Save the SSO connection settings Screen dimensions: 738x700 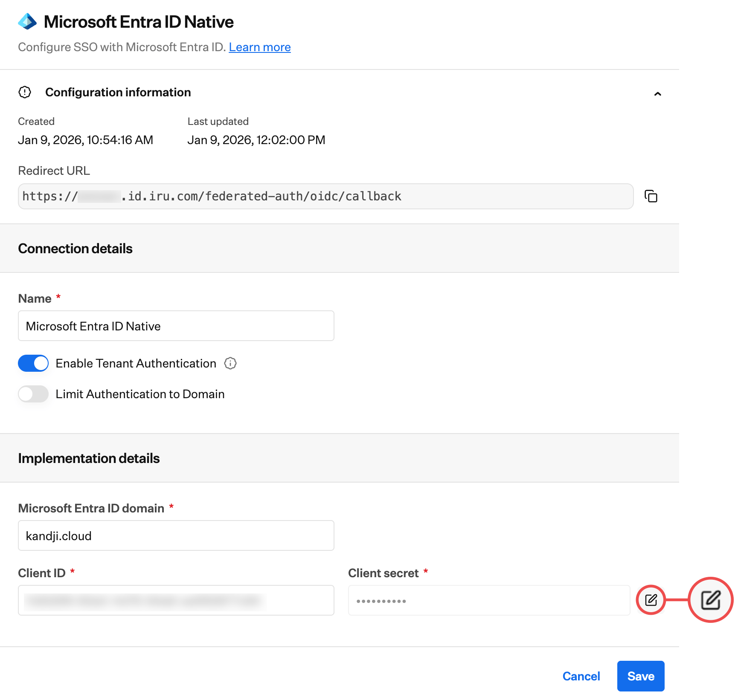click(x=641, y=676)
